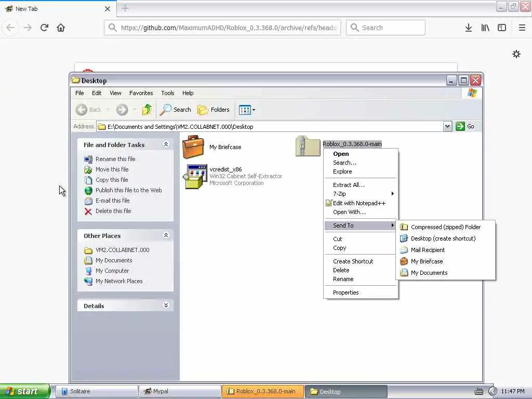532x399 pixels.
Task: Choose Search... in the context menu
Action: pyautogui.click(x=361, y=163)
